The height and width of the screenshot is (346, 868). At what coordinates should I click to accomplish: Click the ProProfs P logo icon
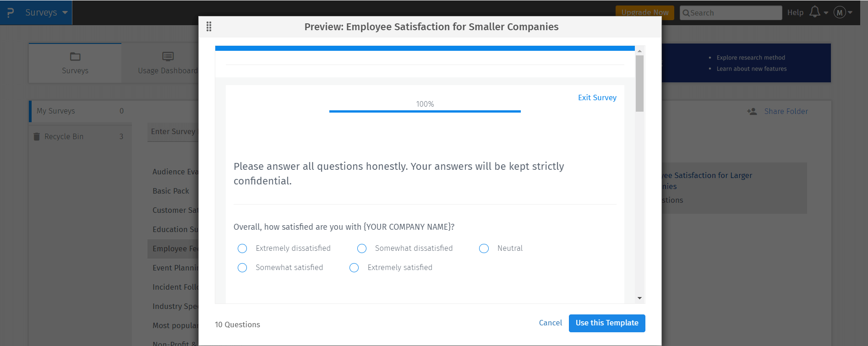pyautogui.click(x=11, y=12)
